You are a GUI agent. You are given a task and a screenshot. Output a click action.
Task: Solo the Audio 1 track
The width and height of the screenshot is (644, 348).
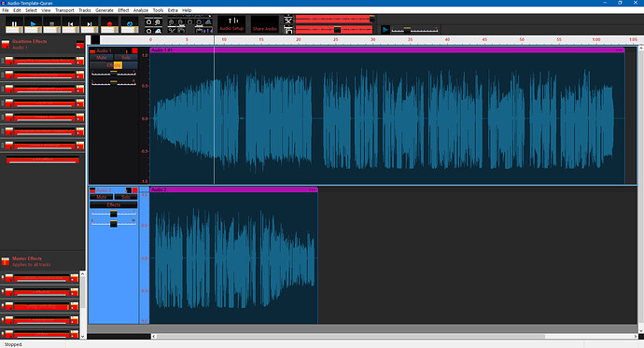[126, 58]
